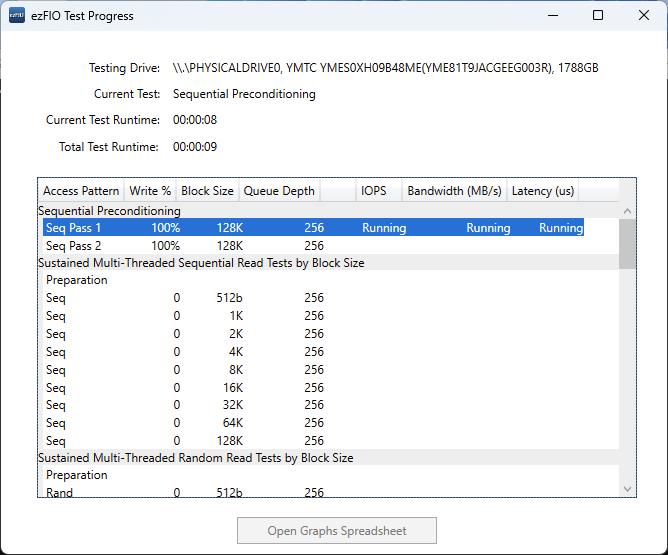The image size is (668, 555).
Task: Click the vertical scrollbar thumb
Action: point(627,244)
